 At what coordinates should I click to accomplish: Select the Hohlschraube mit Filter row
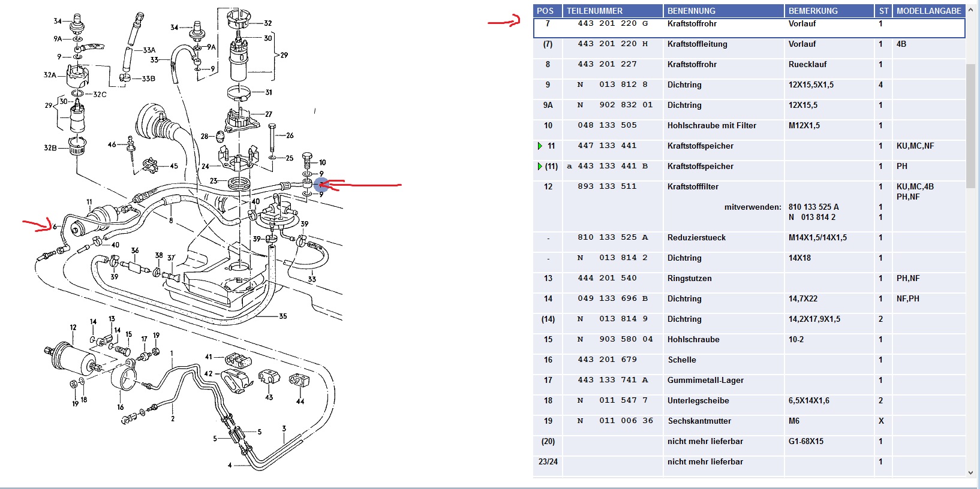[711, 125]
